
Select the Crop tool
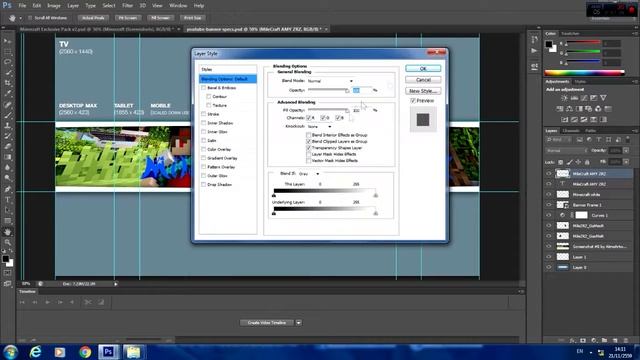[7, 83]
